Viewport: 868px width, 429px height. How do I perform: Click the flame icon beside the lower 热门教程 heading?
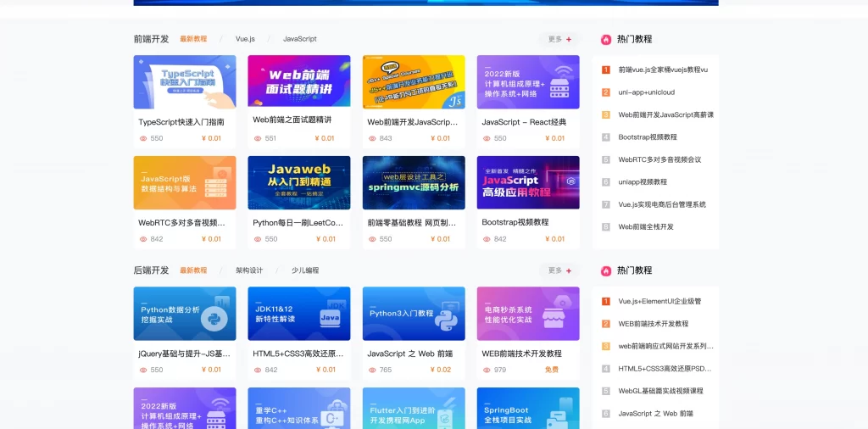click(606, 270)
